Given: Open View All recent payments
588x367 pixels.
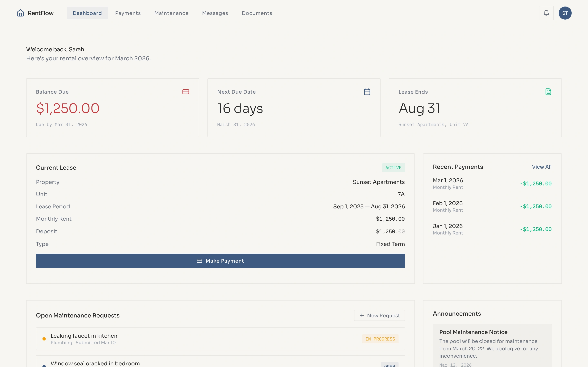Looking at the screenshot, I should [x=542, y=167].
